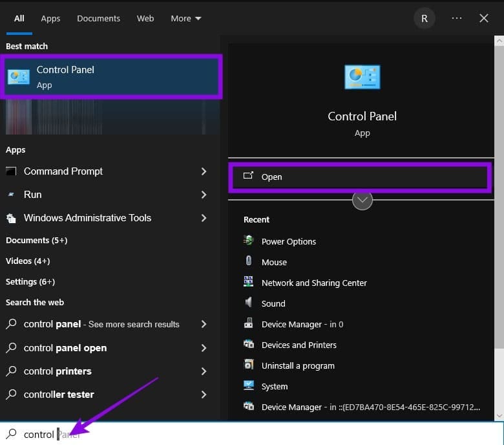Open recent item Sound

tap(273, 303)
